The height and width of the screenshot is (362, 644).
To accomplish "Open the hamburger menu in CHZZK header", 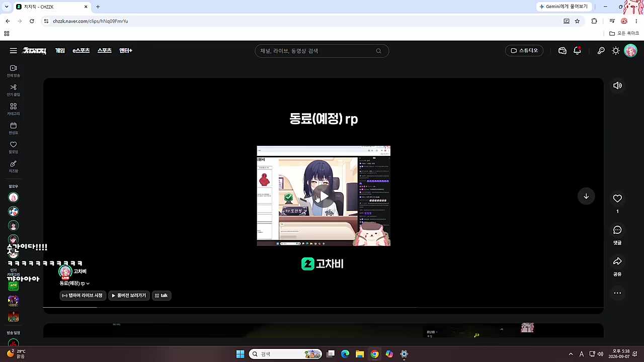I will coord(14,51).
